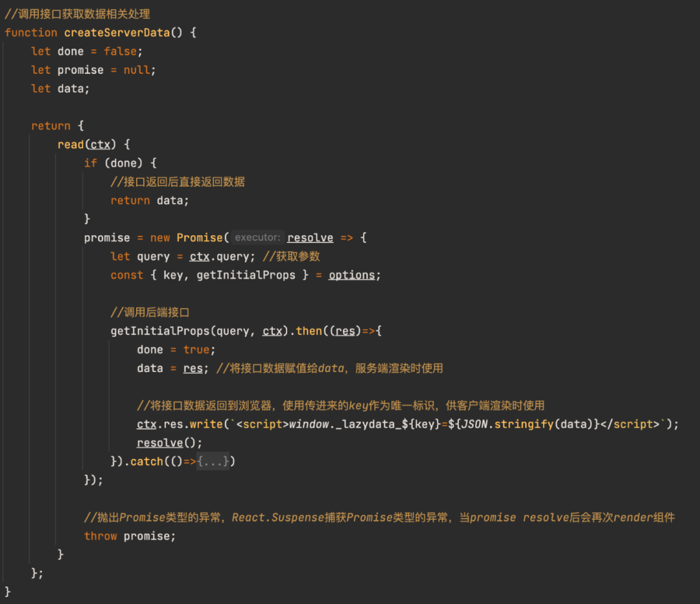Click the Promise constructor name
700x604 pixels.
200,237
